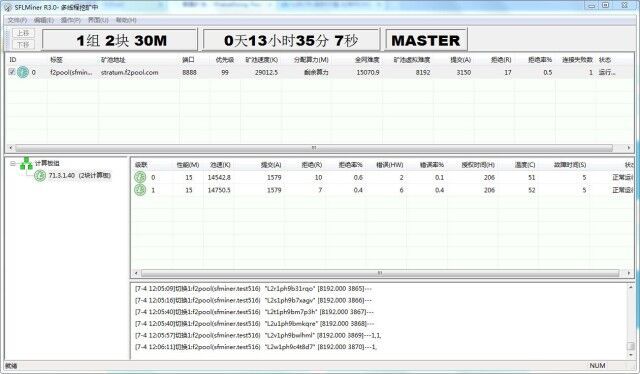Click the 下移 move down button
Screen dimensions: 640x374
point(23,45)
